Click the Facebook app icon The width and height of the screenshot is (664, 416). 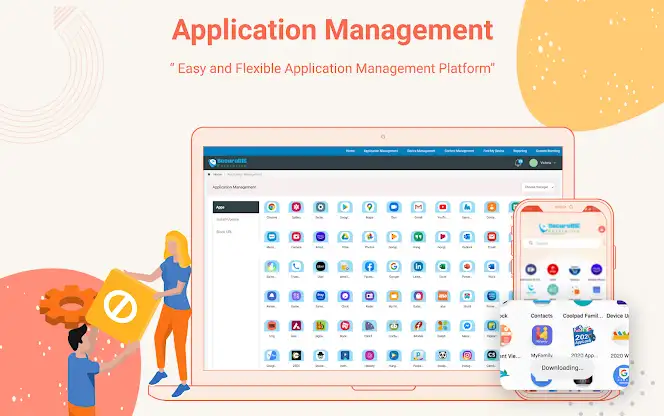tap(370, 266)
